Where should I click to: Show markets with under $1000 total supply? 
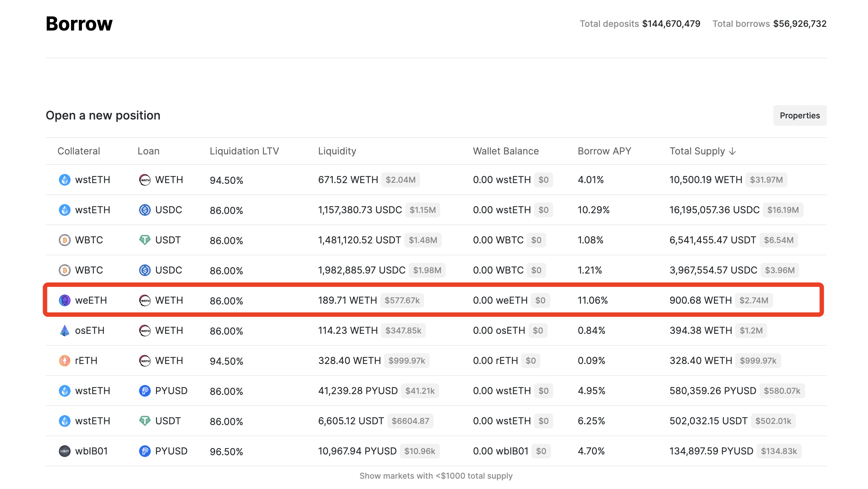[x=436, y=476]
